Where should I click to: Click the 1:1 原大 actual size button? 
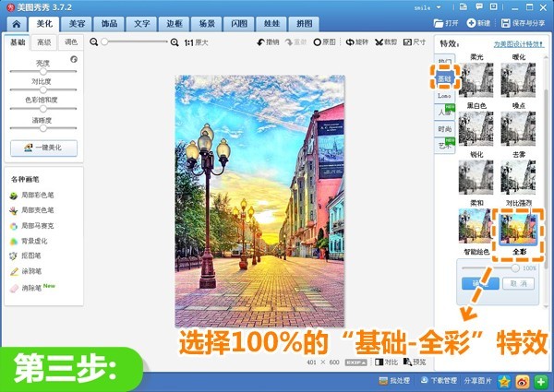196,42
